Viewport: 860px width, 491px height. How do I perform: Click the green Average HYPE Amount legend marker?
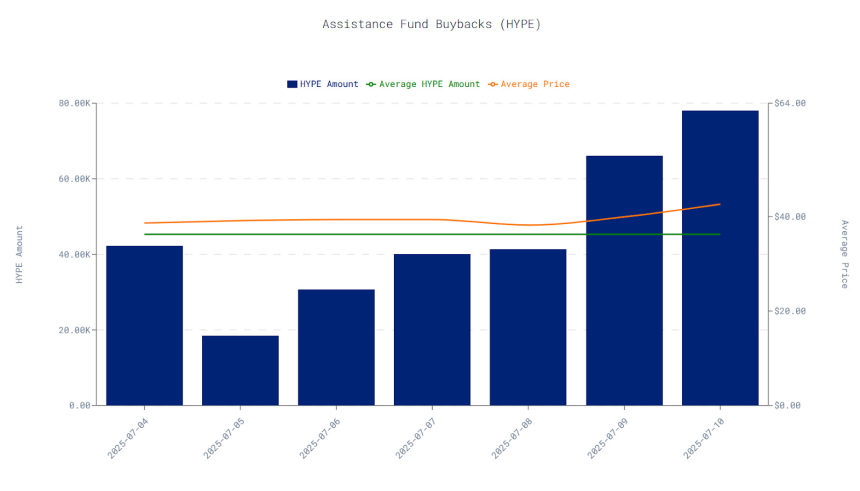coord(371,84)
